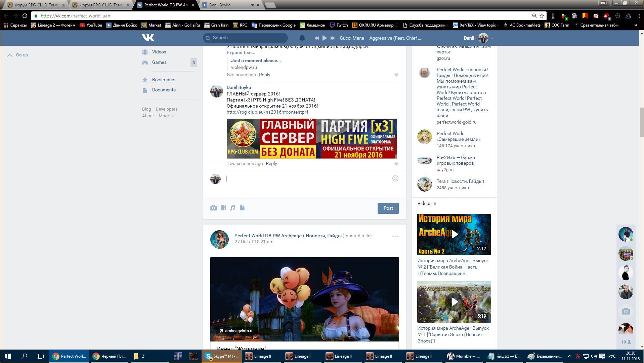Open the chat contacts count 10 button

click(626, 342)
